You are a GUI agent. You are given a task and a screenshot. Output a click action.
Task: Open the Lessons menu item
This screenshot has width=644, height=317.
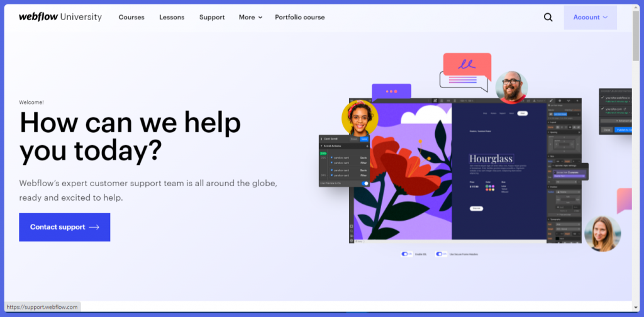click(x=172, y=17)
